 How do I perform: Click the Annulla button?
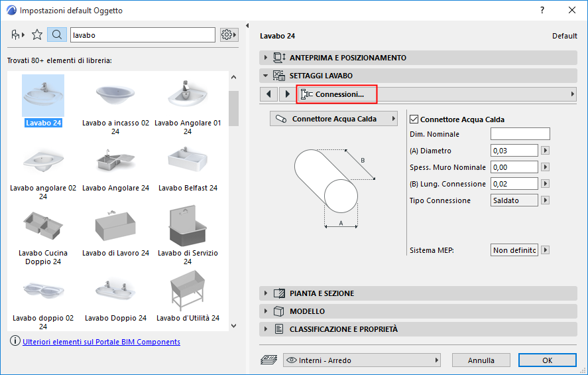[481, 360]
